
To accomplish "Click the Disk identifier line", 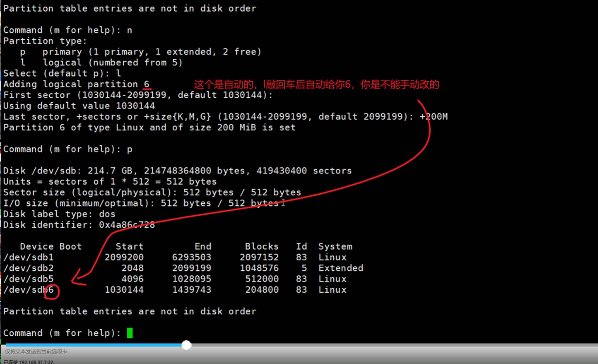I will (x=79, y=225).
